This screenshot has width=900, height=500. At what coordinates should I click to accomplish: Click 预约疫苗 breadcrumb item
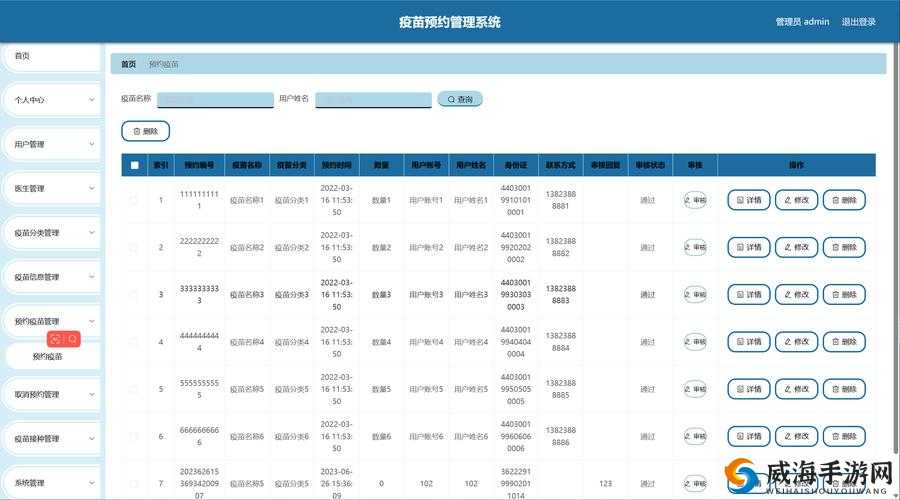[x=164, y=64]
